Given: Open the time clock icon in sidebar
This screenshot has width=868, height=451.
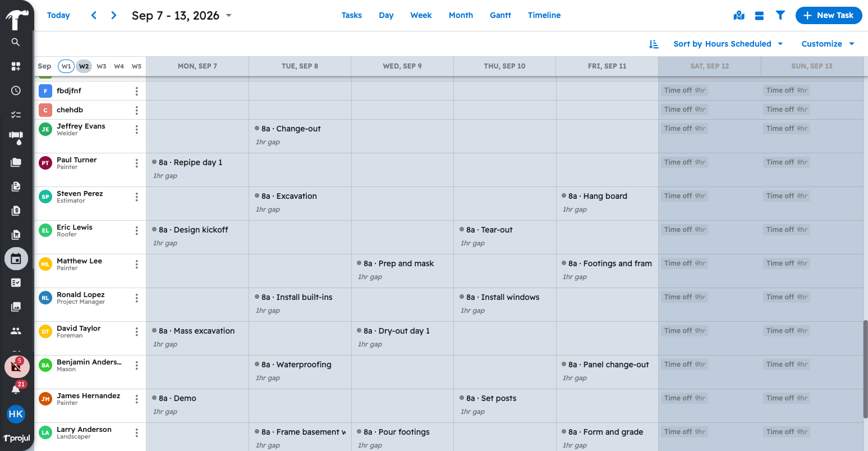Looking at the screenshot, I should (x=16, y=90).
